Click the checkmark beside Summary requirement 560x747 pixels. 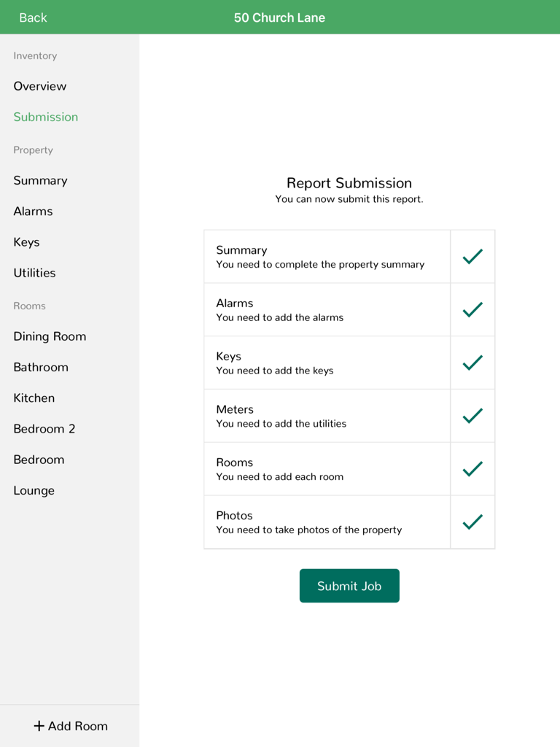click(x=472, y=256)
